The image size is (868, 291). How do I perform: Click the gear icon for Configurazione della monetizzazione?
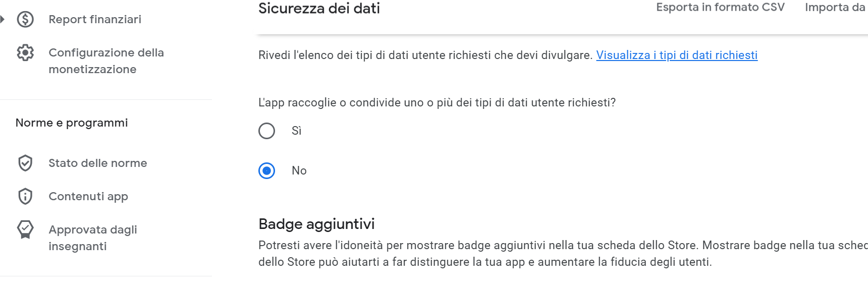(25, 52)
